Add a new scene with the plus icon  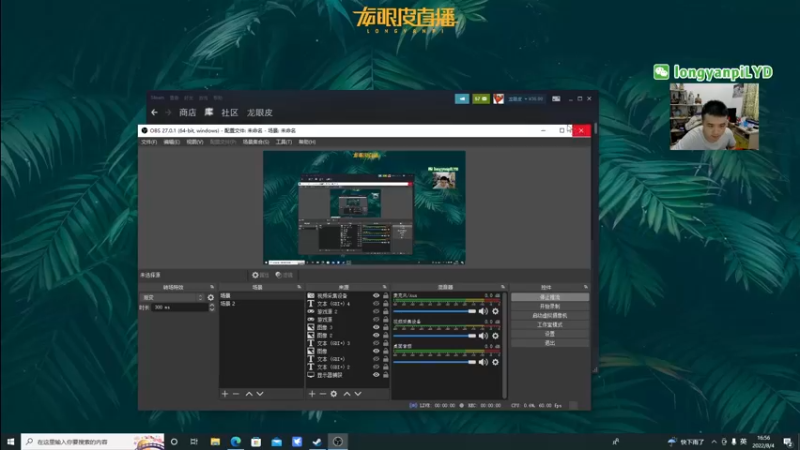(224, 394)
